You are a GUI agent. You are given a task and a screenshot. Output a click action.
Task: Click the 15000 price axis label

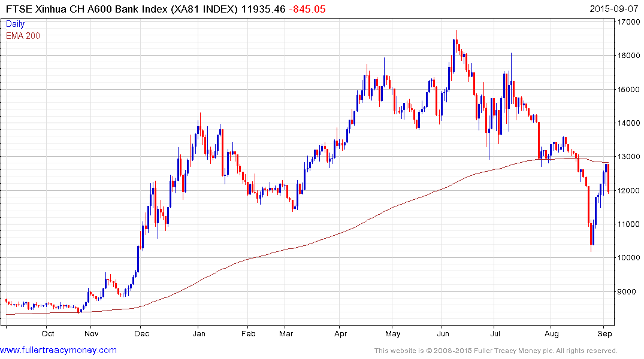point(629,89)
